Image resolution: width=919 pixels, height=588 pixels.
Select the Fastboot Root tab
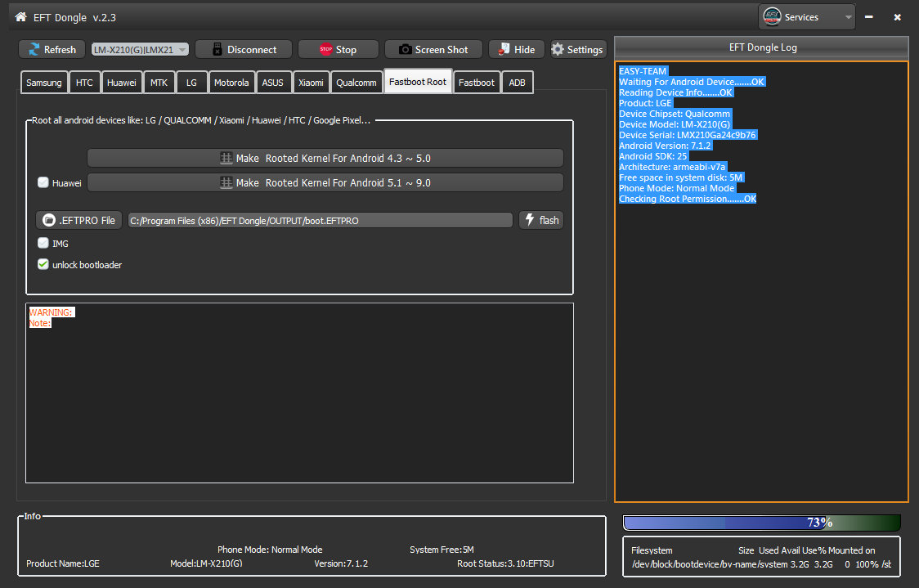[418, 82]
